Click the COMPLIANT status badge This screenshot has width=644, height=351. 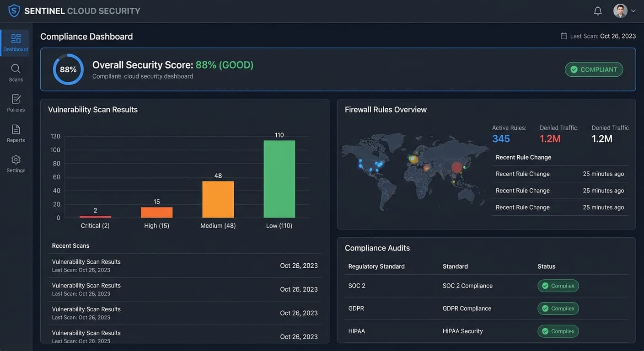click(x=594, y=69)
